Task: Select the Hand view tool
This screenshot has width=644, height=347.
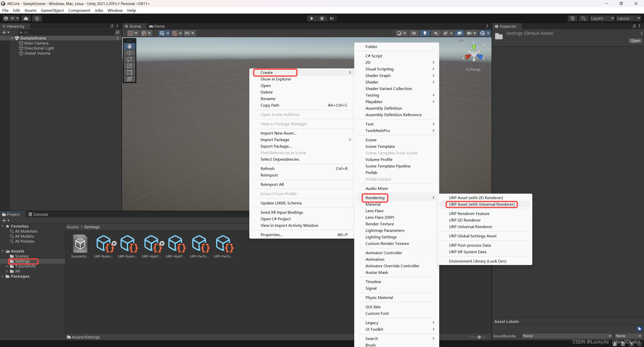Action: pos(130,46)
